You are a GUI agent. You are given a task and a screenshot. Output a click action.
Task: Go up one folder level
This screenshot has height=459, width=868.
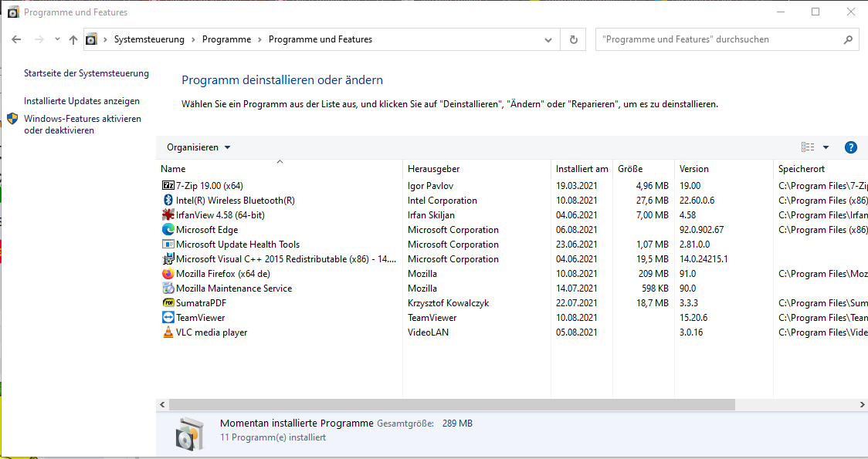(73, 39)
